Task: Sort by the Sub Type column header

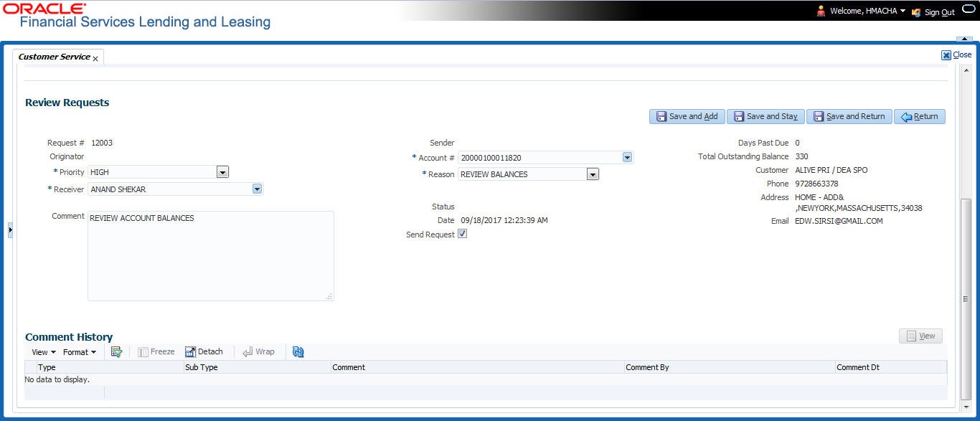Action: point(258,367)
